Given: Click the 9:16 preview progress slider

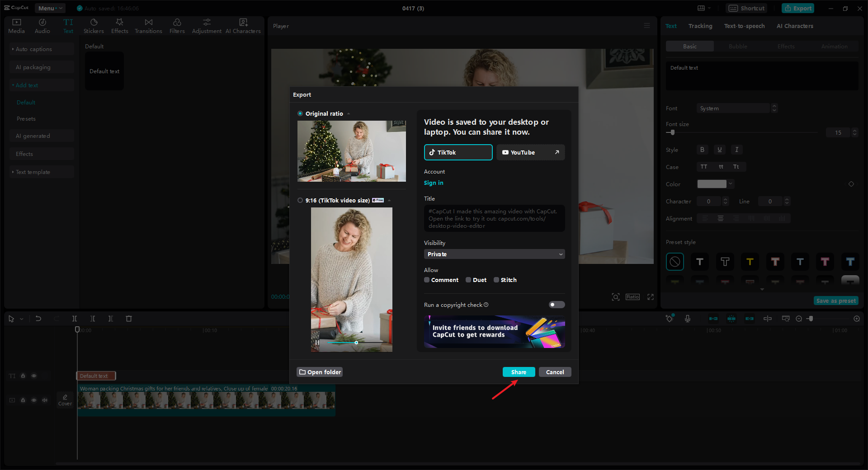Looking at the screenshot, I should [356, 343].
